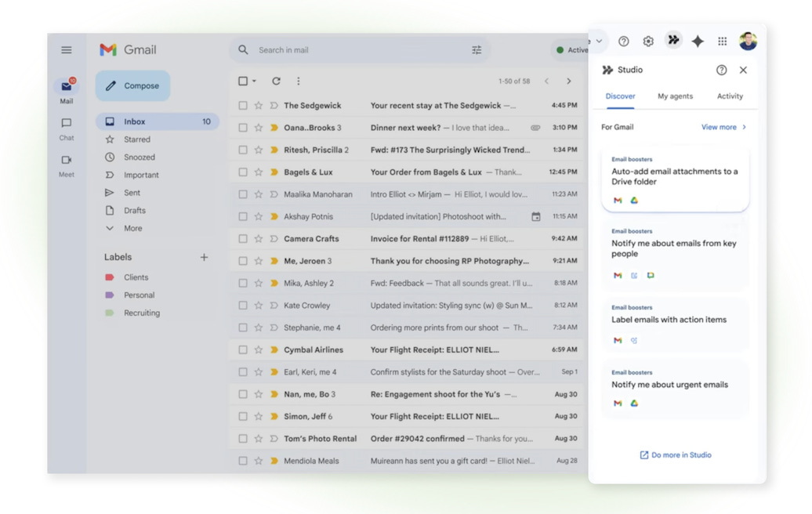The height and width of the screenshot is (514, 812).
Task: Open the Dinner next week? email
Action: click(407, 128)
